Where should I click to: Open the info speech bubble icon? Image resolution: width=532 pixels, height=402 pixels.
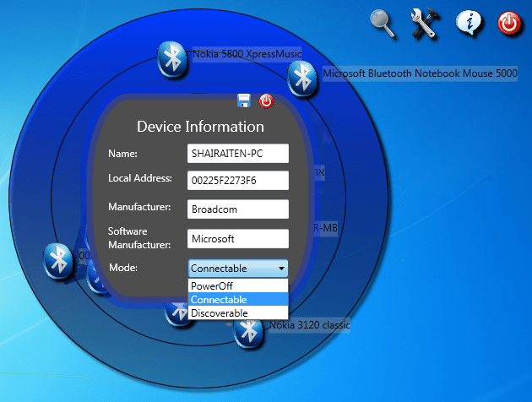click(x=469, y=23)
